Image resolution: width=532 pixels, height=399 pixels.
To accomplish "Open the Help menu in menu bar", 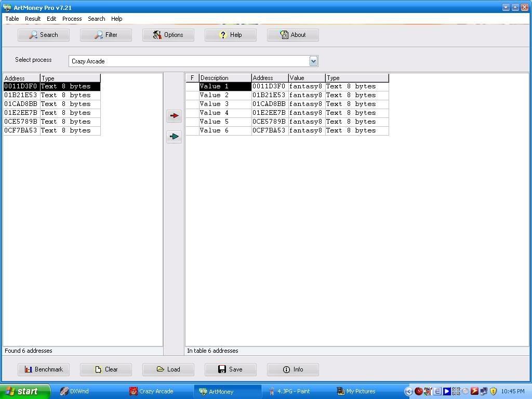I will (x=117, y=19).
